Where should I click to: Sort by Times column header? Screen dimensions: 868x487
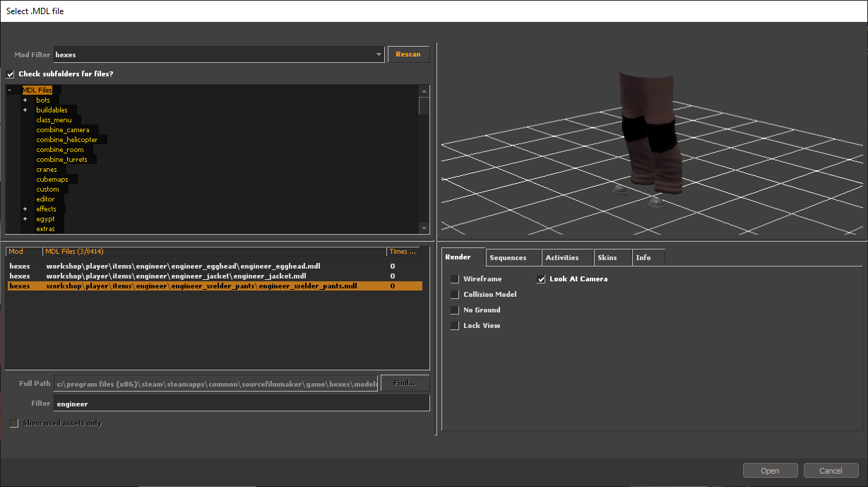point(405,252)
